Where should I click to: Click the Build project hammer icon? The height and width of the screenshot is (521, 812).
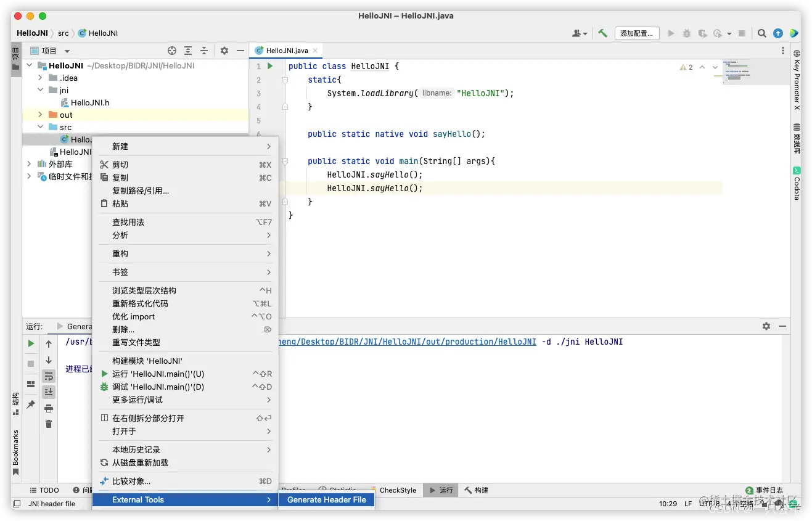(x=602, y=33)
